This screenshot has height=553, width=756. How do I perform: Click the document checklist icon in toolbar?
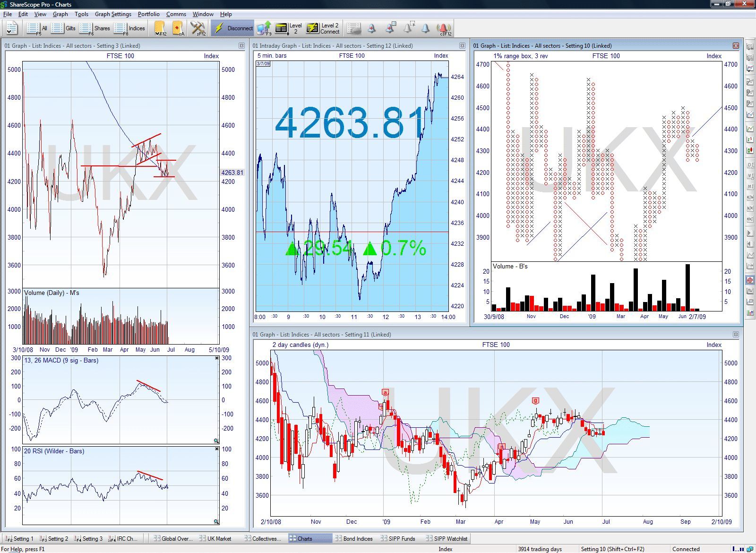[12, 28]
